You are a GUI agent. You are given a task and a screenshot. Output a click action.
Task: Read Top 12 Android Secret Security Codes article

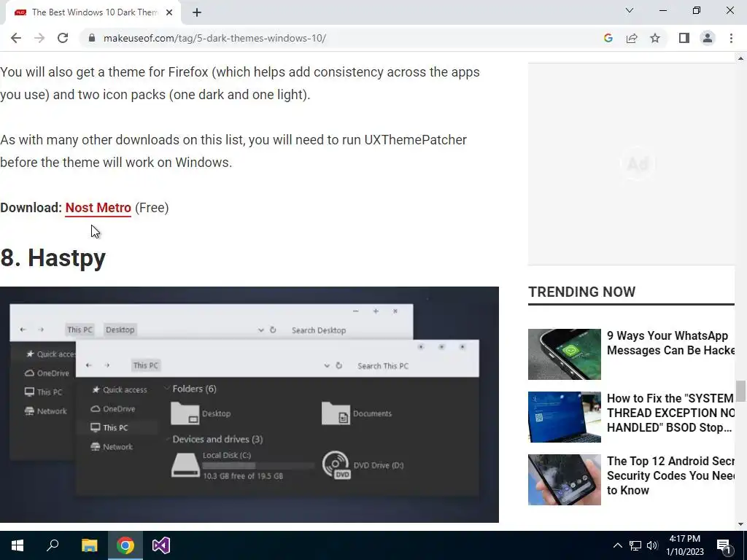(x=670, y=475)
